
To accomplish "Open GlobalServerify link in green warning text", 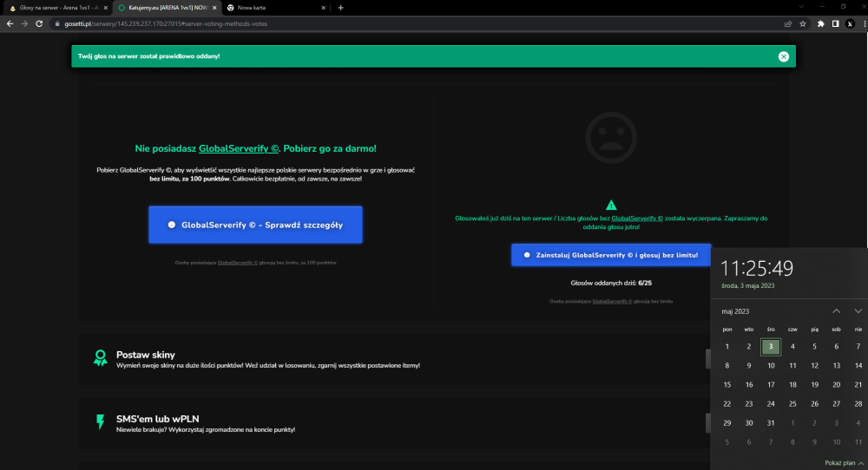I will [637, 219].
